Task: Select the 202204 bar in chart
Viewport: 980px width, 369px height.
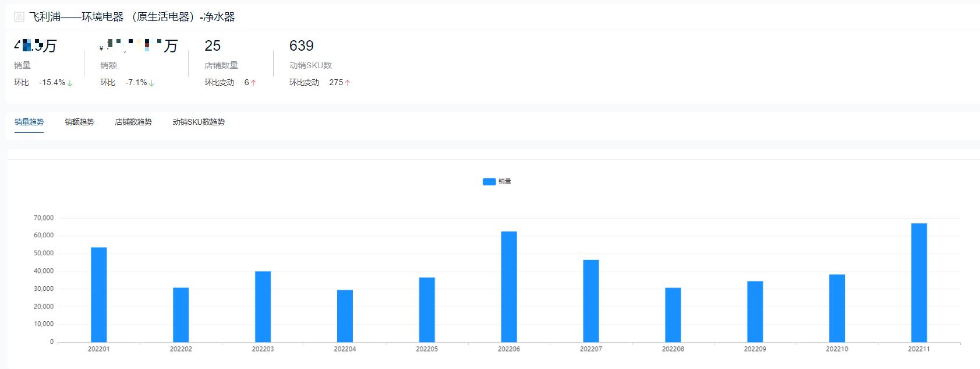Action: click(345, 316)
